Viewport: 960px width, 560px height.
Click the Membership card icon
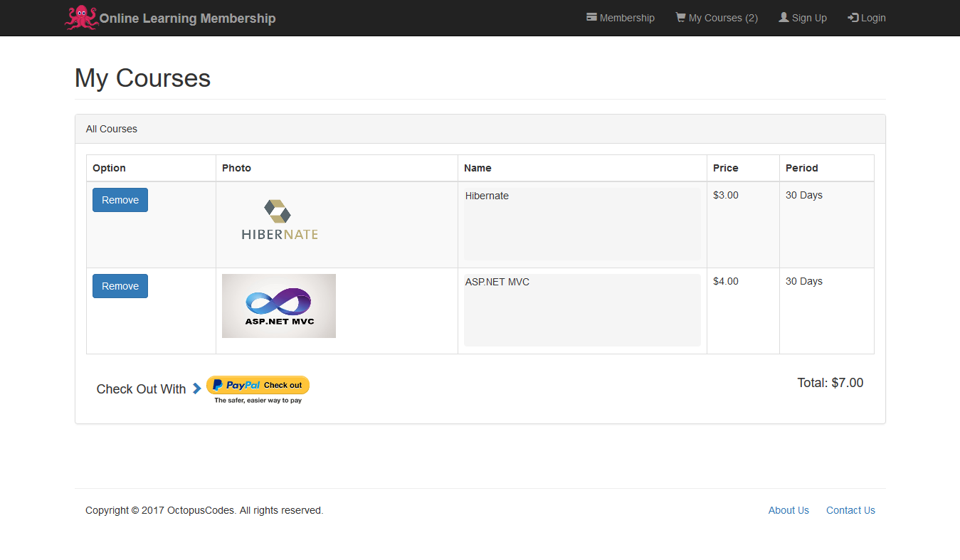coord(591,17)
